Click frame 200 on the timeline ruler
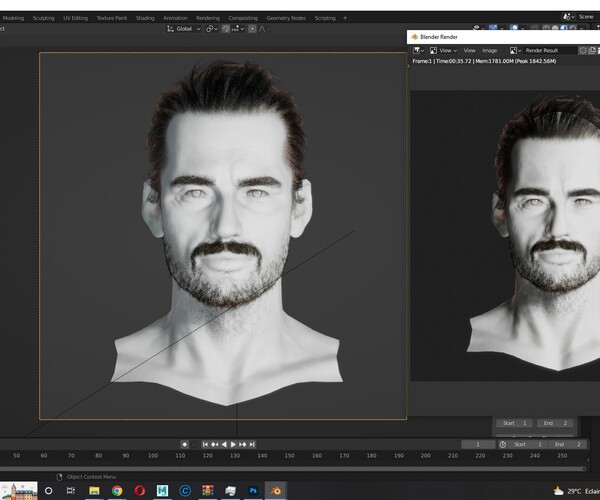Screen dimensions: 600x500 (x=426, y=456)
